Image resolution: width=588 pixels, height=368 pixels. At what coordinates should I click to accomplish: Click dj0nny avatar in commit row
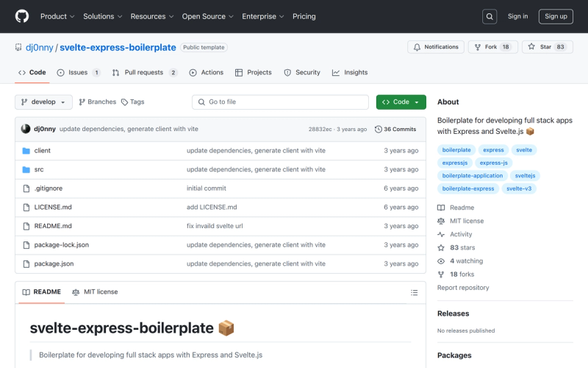click(26, 129)
